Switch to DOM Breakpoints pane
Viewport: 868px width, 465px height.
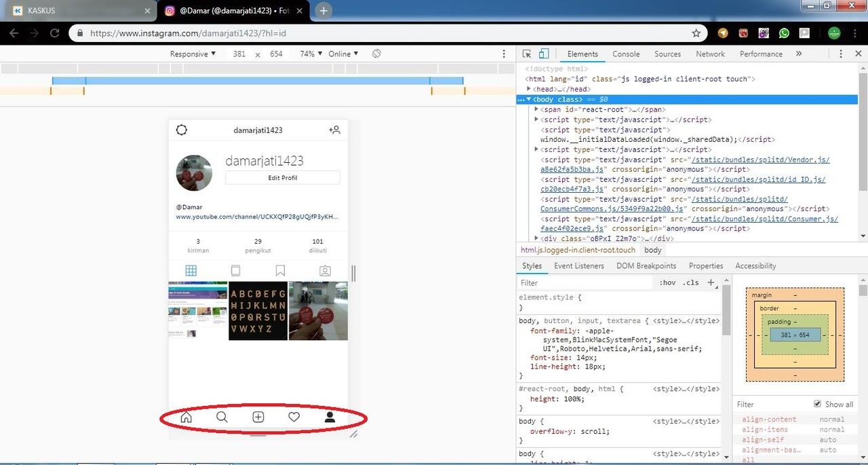tap(646, 265)
